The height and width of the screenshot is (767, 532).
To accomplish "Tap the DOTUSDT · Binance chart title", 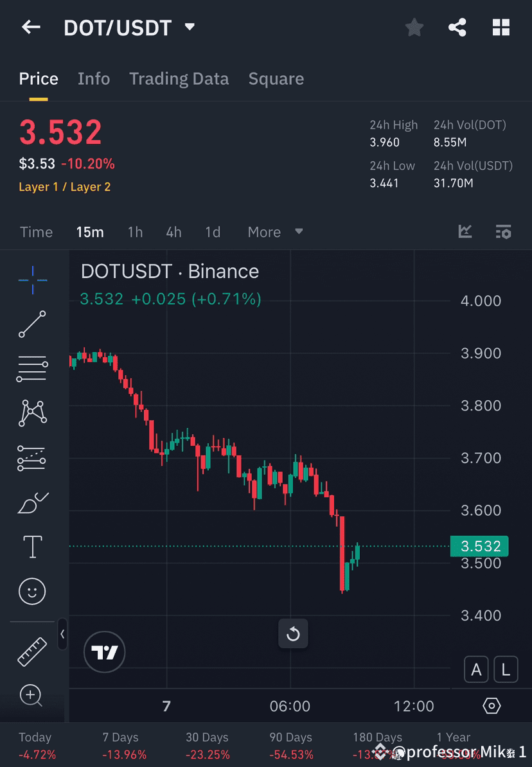I will click(x=170, y=272).
